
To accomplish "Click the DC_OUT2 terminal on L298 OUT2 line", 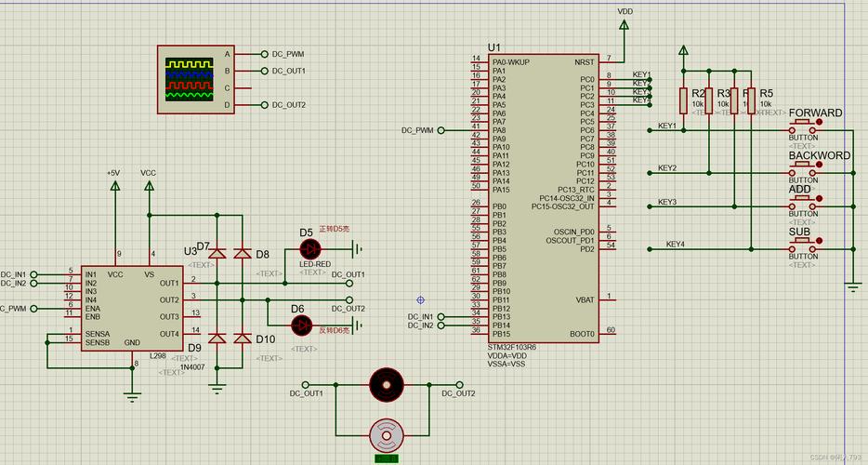I will [x=349, y=299].
